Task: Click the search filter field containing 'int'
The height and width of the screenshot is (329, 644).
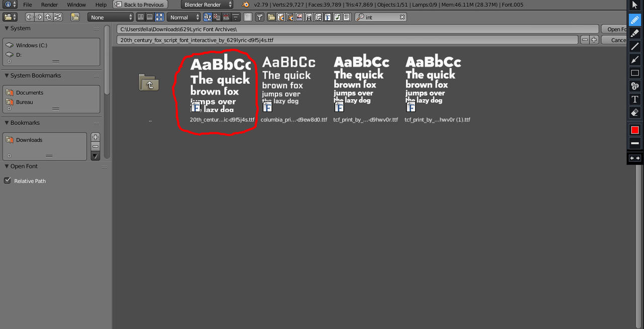Action: 381,17
